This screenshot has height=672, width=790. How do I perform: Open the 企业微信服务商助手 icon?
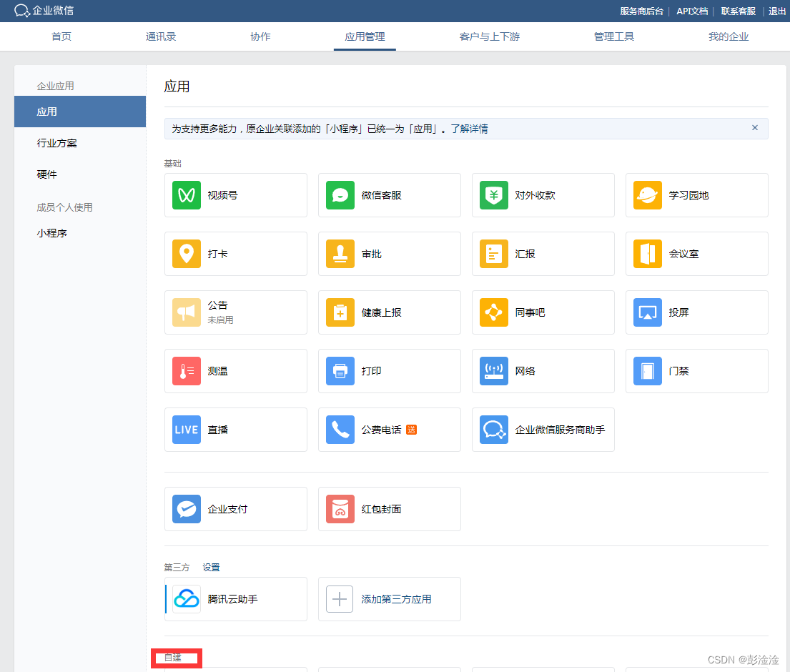coord(494,430)
